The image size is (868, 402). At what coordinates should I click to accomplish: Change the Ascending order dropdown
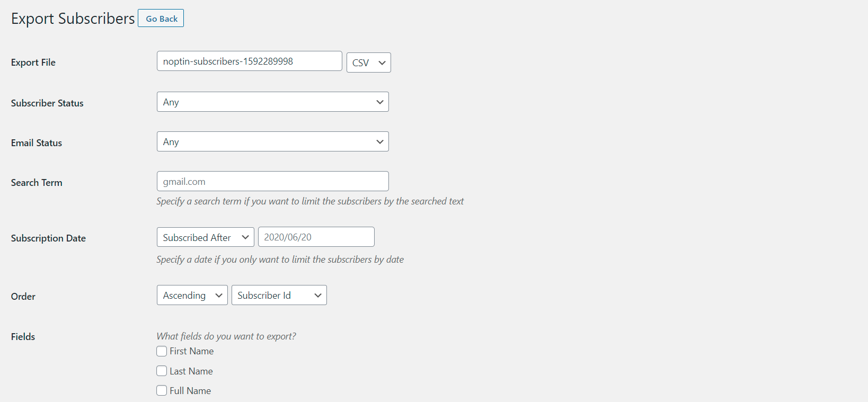click(192, 295)
